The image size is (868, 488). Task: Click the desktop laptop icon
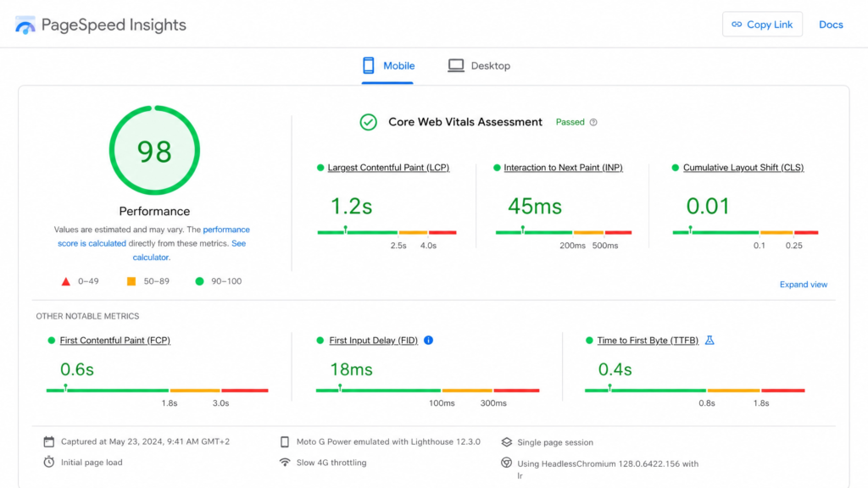click(455, 66)
